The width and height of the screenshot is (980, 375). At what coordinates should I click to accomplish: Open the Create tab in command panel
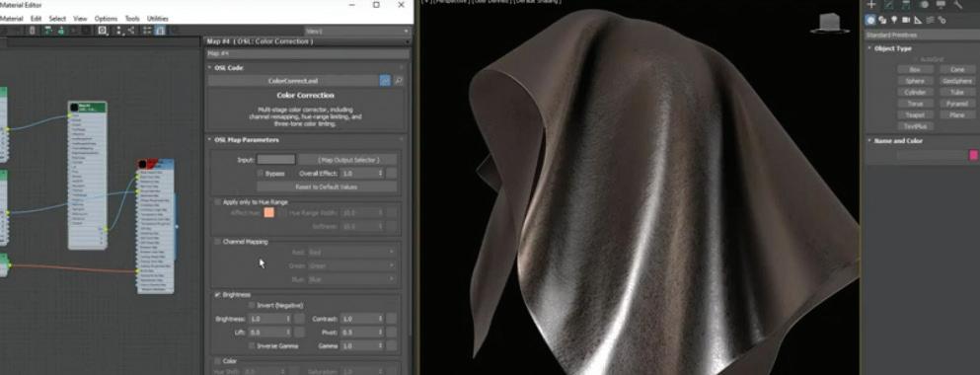point(871,4)
